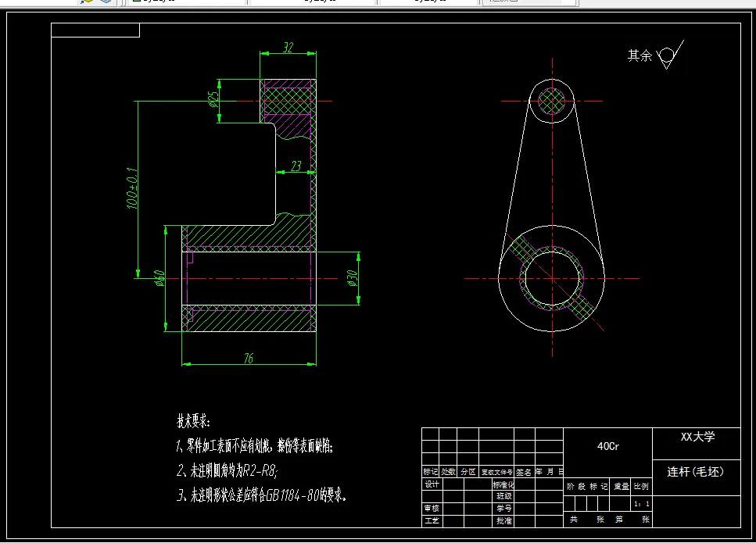The height and width of the screenshot is (543, 756).
Task: Select the 32 width dimension text
Action: [288, 47]
